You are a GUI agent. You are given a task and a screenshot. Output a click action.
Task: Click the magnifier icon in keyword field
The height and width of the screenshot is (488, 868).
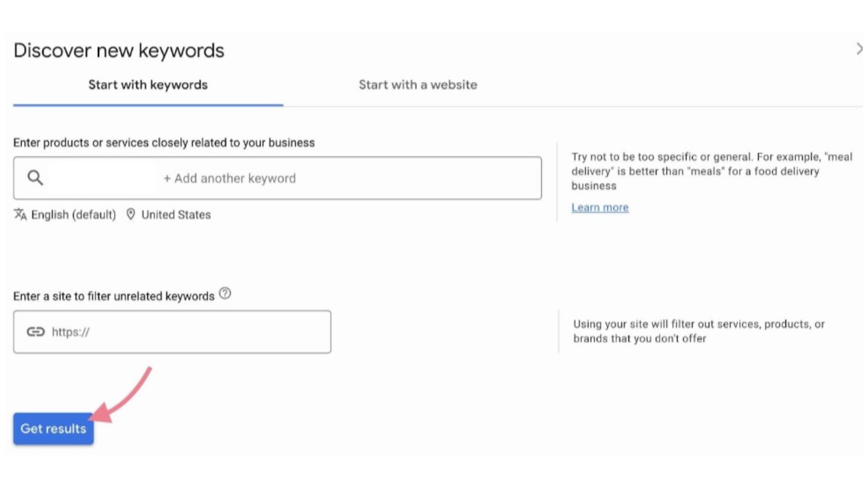point(36,178)
